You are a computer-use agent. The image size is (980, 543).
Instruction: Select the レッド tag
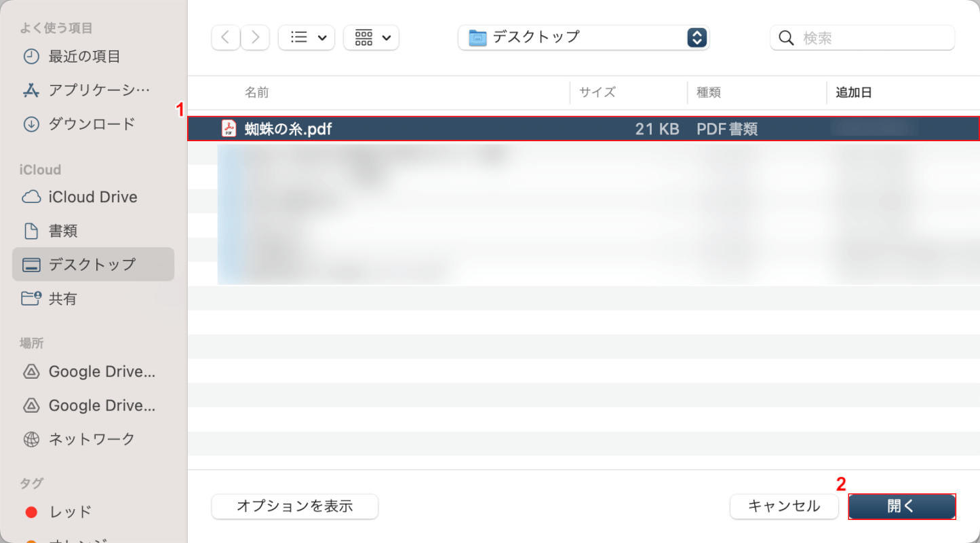coord(93,512)
